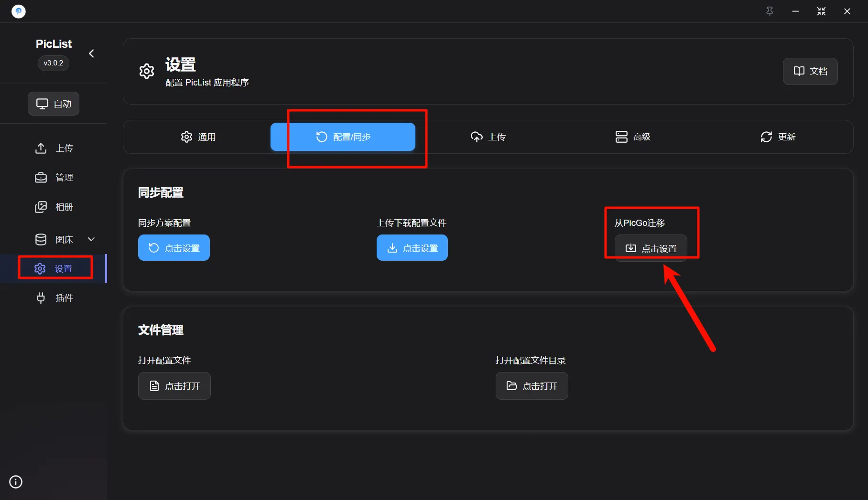Switch to the 上传 settings tab
868x500 pixels.
pyautogui.click(x=488, y=137)
